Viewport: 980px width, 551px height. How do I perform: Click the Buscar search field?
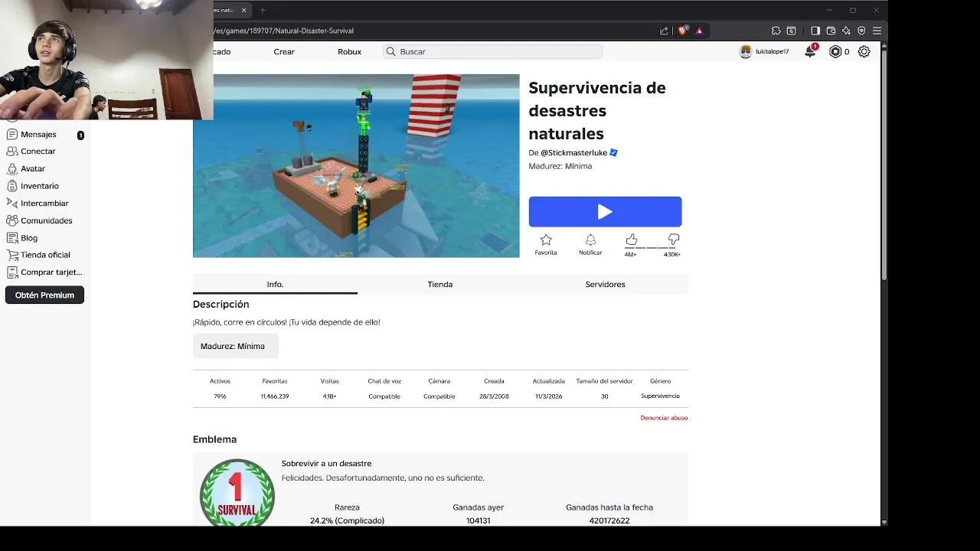[492, 51]
